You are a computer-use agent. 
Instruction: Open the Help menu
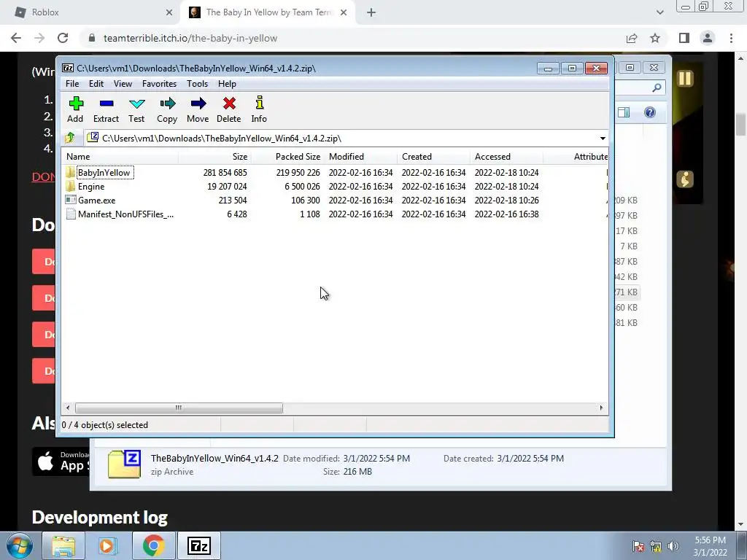pos(228,84)
